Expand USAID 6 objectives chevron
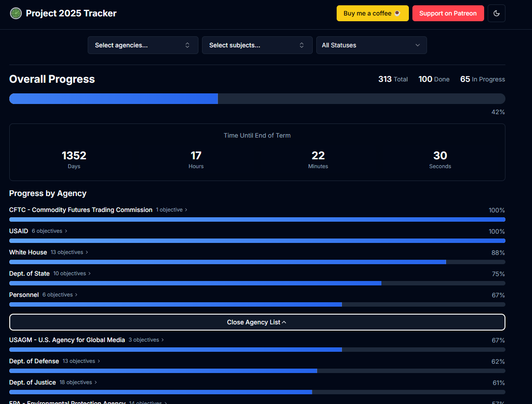The width and height of the screenshot is (532, 404). [66, 231]
